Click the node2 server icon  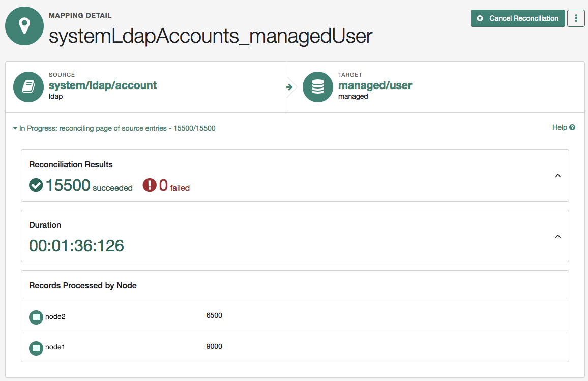coord(36,317)
